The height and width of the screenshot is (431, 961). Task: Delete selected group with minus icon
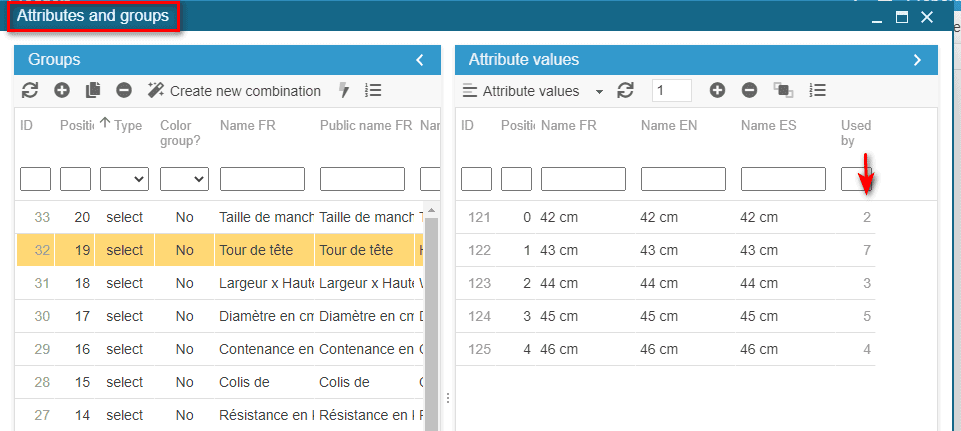coord(124,91)
